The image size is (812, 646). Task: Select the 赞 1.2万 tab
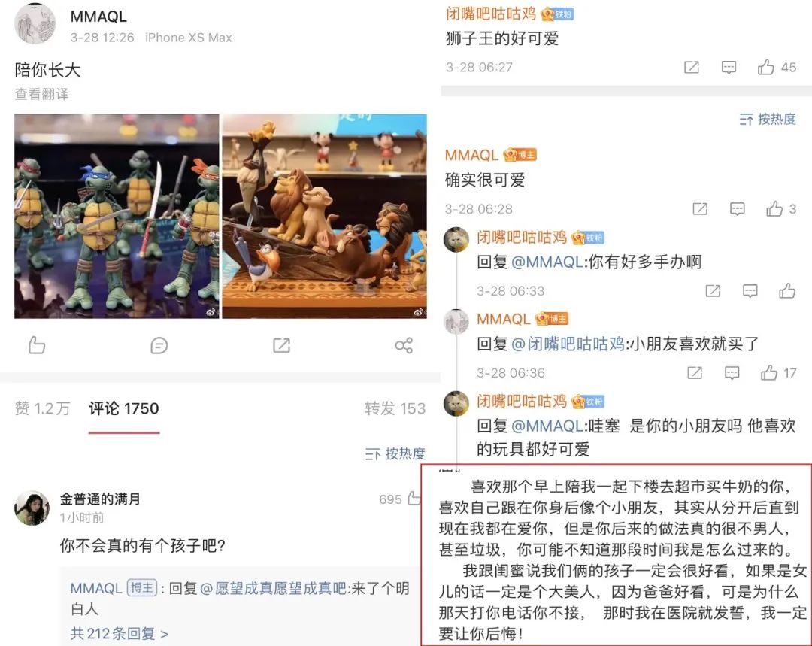[x=42, y=409]
